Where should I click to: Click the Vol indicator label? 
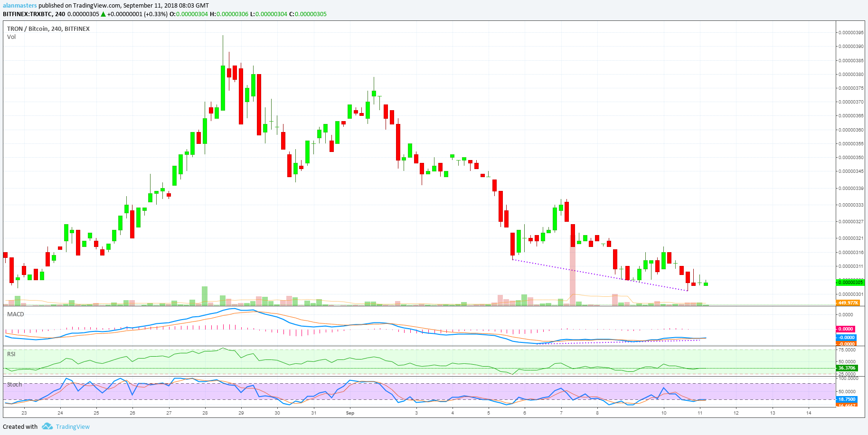[x=11, y=37]
